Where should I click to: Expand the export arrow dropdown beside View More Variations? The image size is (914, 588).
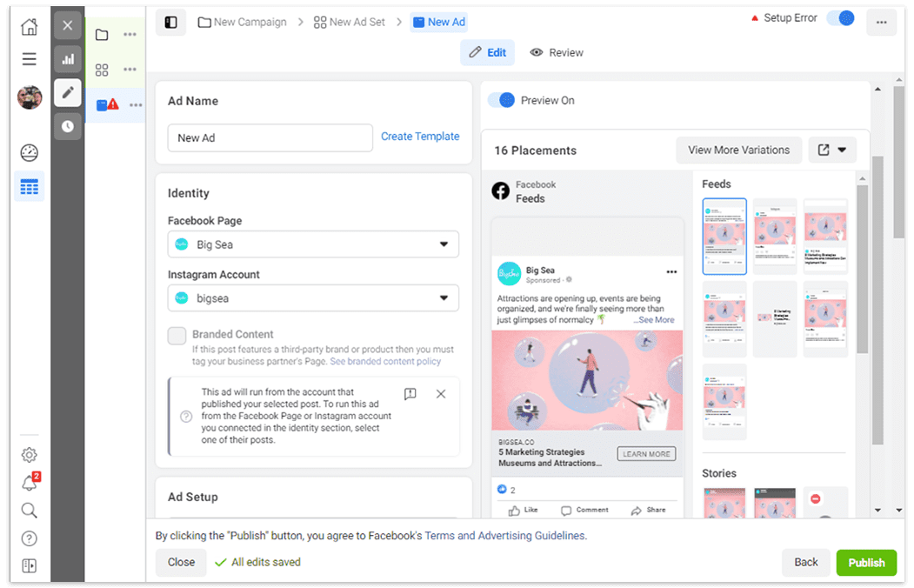843,150
